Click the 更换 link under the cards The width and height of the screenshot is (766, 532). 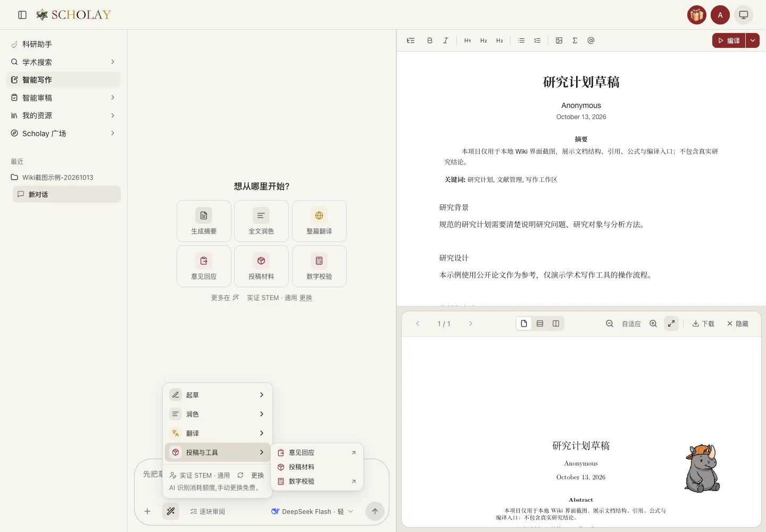coord(306,298)
